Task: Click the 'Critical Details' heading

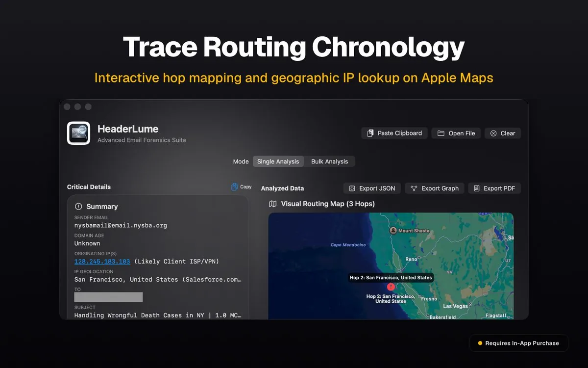Action: click(89, 187)
